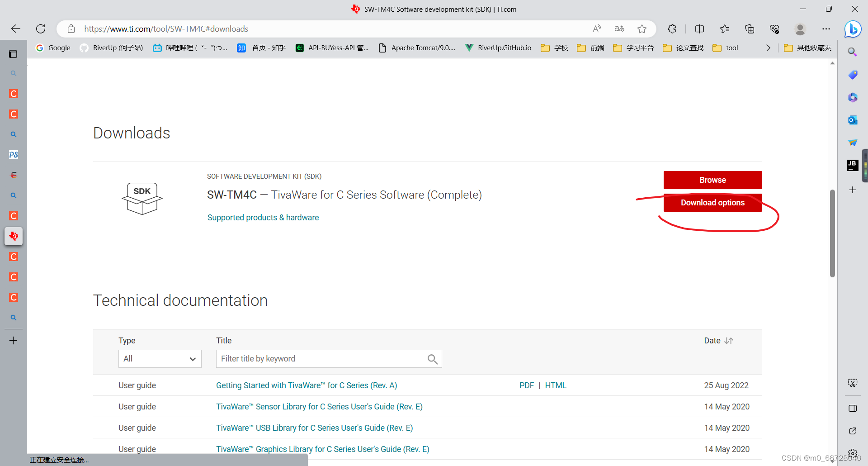Refresh the current page
The image size is (868, 466).
click(x=41, y=29)
